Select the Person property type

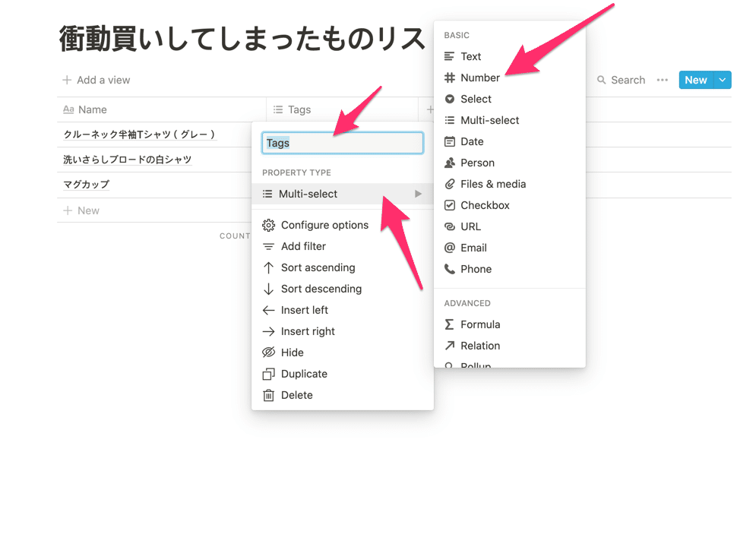[x=477, y=163]
